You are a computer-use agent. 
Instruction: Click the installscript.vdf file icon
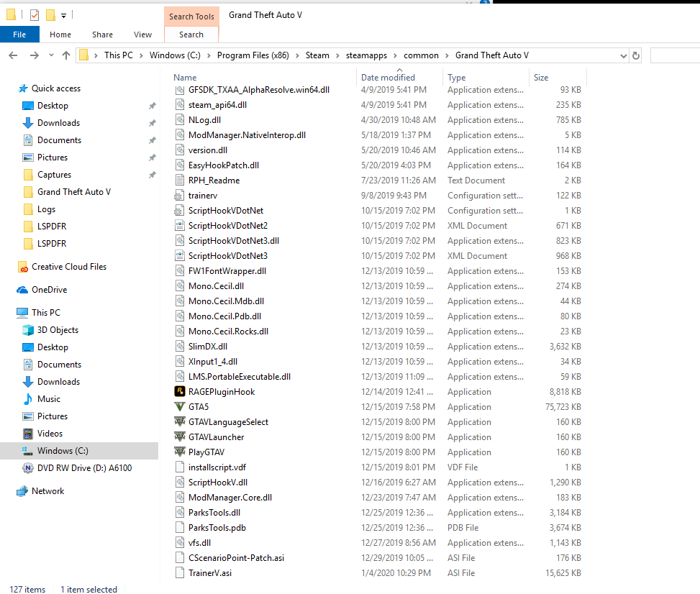click(x=179, y=467)
